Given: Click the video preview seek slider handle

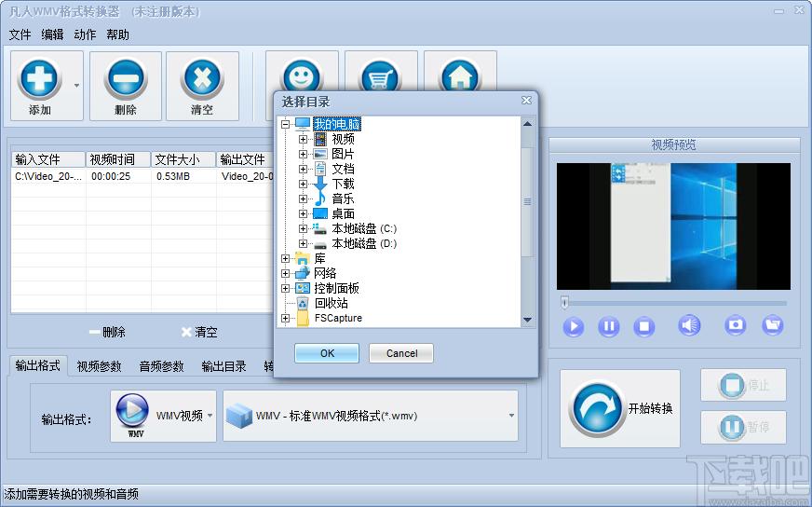Looking at the screenshot, I should pyautogui.click(x=565, y=302).
